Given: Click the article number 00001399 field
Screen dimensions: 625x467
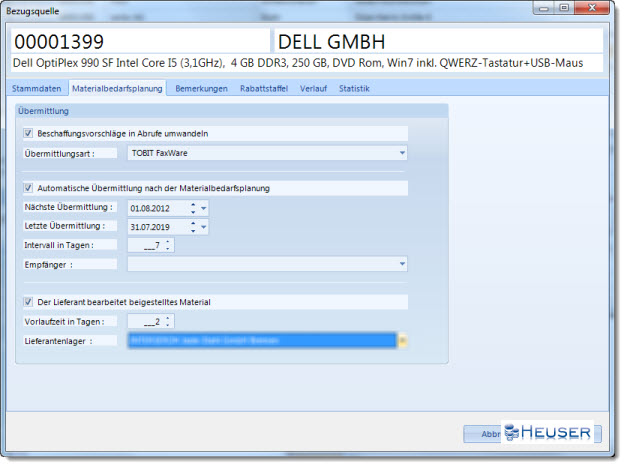Looking at the screenshot, I should [140, 41].
